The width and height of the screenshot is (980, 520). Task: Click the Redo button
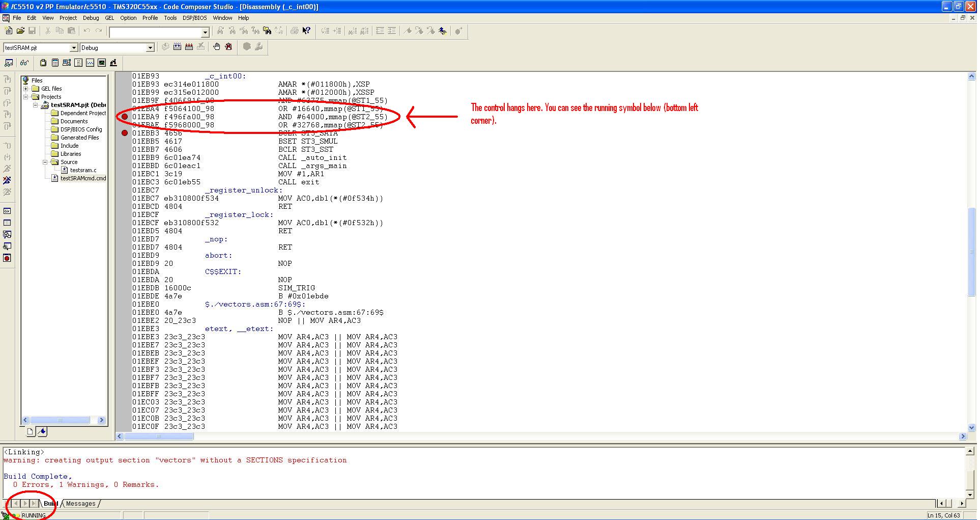[x=99, y=31]
